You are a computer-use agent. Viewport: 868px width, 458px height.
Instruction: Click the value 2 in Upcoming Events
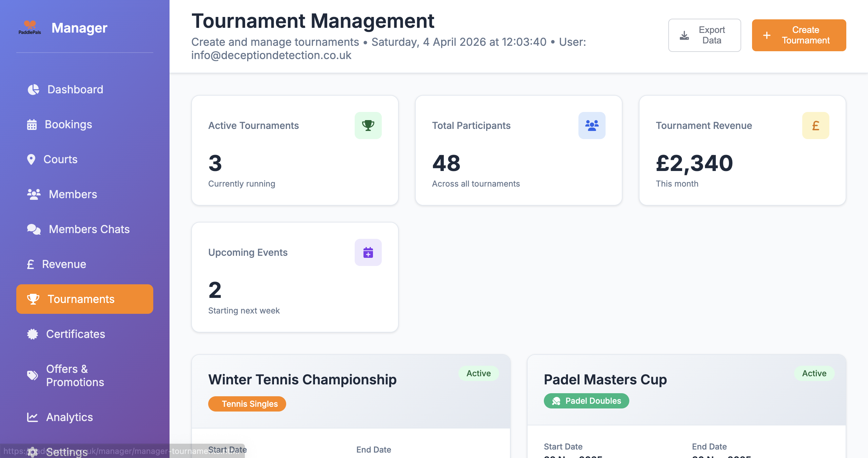(x=215, y=290)
